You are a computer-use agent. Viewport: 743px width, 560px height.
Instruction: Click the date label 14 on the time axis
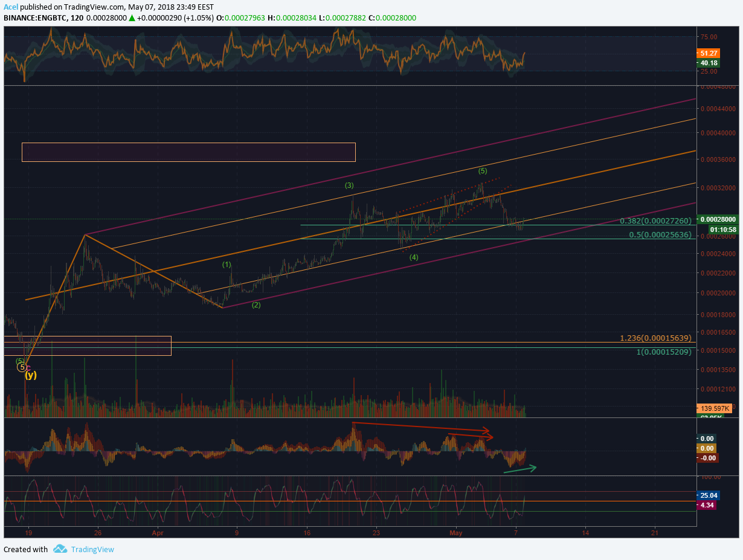pyautogui.click(x=585, y=533)
